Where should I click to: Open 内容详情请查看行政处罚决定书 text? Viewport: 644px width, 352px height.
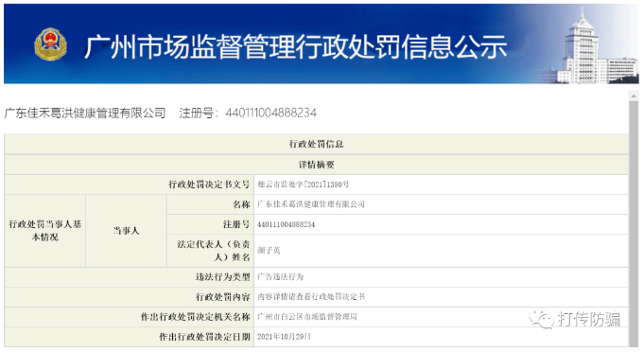pyautogui.click(x=311, y=296)
